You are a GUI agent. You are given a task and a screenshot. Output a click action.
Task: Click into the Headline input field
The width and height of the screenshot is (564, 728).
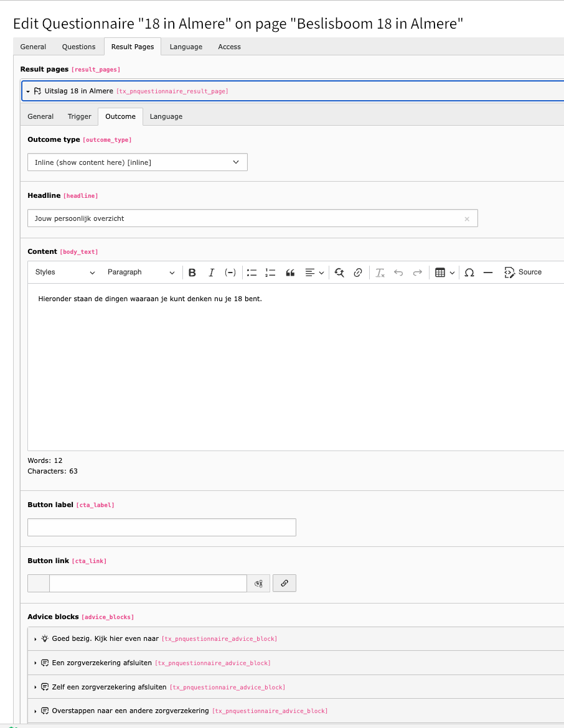(252, 218)
